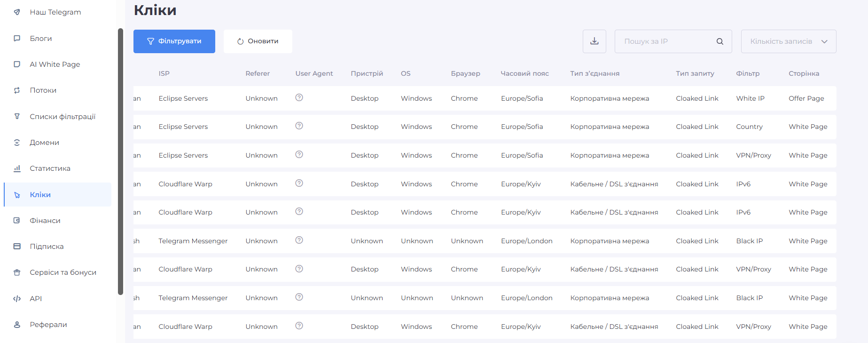Go to Фінанси in the sidebar

click(45, 221)
